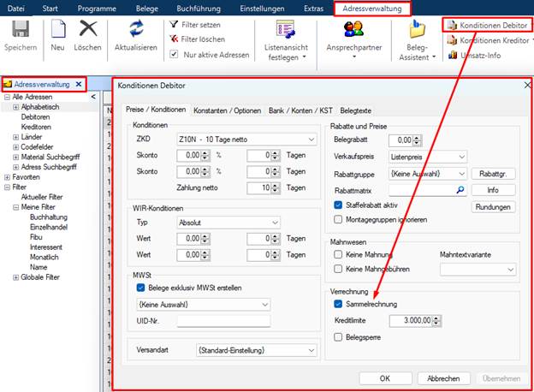The height and width of the screenshot is (392, 534).
Task: Open Extras ribbon tab
Action: point(314,9)
